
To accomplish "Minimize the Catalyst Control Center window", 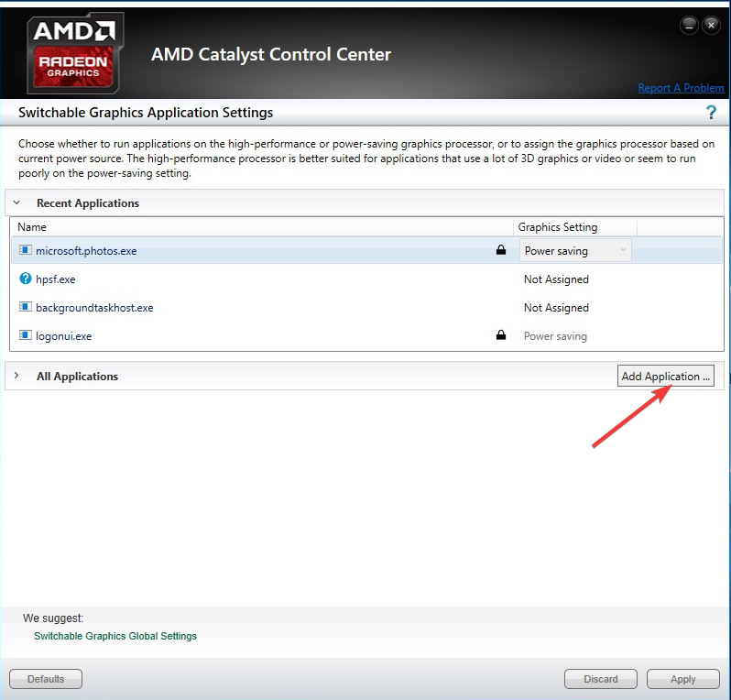I will (x=689, y=25).
